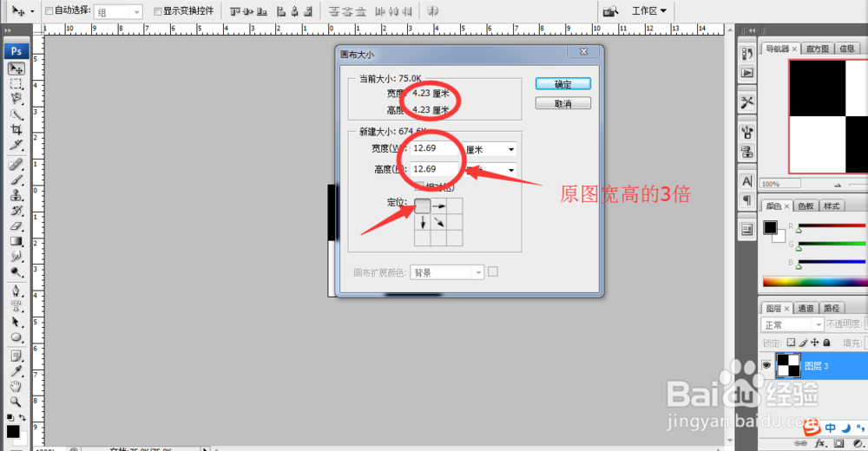868x451 pixels.
Task: Select the top-left anchor square
Action: click(423, 206)
